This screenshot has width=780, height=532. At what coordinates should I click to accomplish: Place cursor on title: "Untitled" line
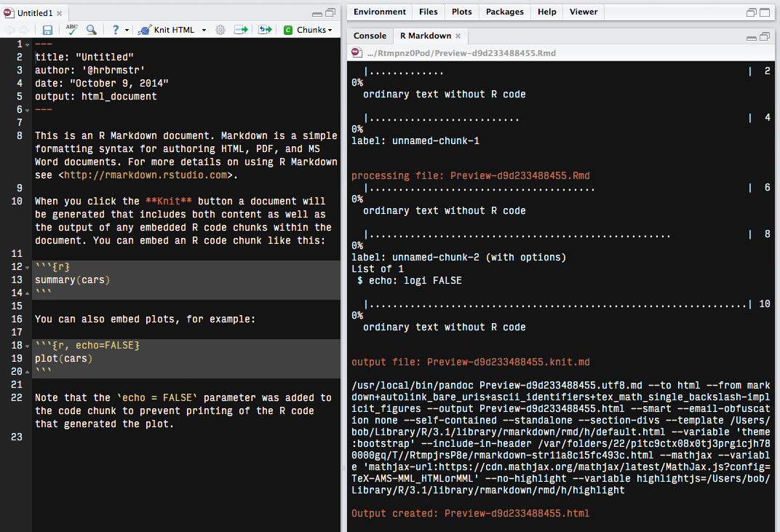[x=84, y=57]
